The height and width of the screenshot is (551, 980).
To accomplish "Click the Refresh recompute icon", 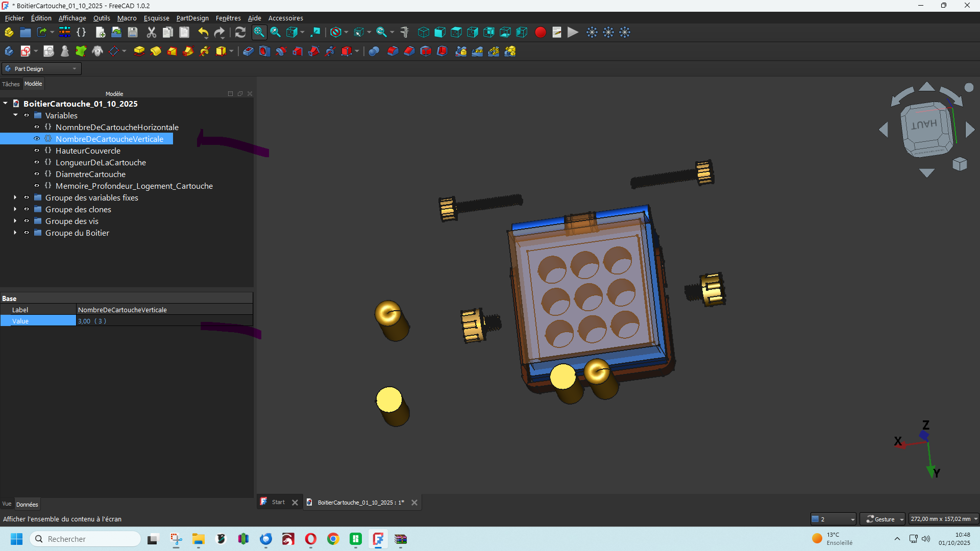I will pyautogui.click(x=240, y=32).
